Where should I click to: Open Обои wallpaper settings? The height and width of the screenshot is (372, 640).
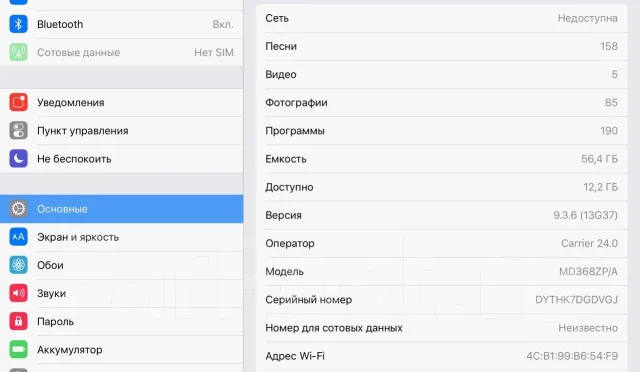coord(122,265)
